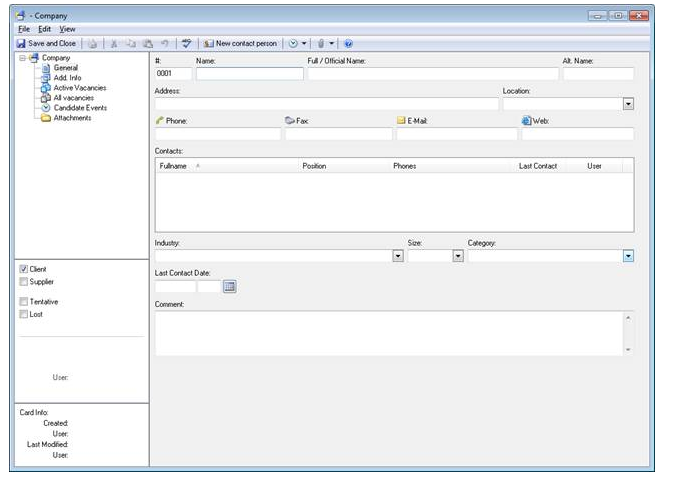Select Attachments folder in the tree
This screenshot has width=674, height=490.
click(72, 118)
